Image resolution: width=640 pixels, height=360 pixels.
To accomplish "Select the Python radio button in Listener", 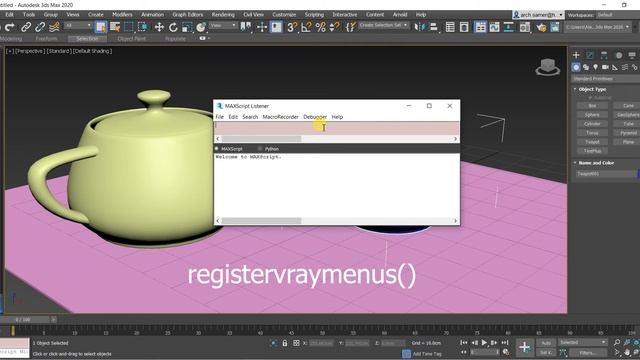I will 260,149.
